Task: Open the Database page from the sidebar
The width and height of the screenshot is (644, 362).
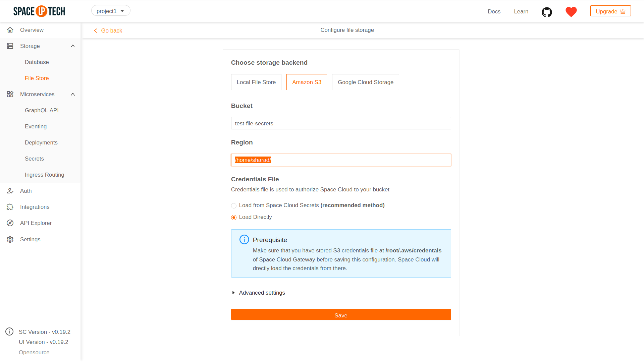Action: [37, 62]
